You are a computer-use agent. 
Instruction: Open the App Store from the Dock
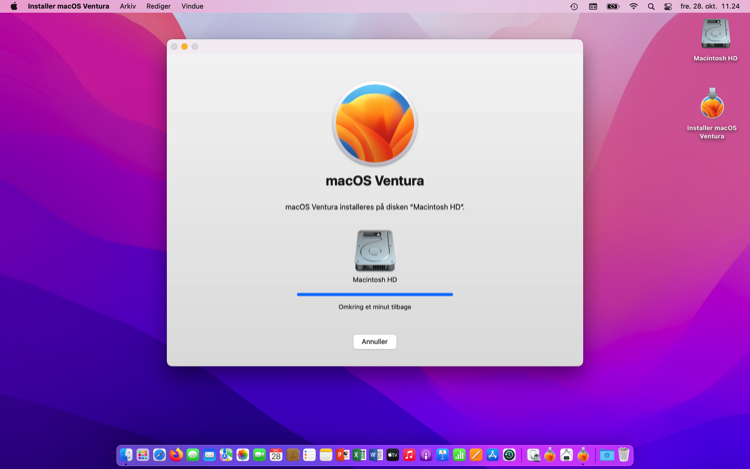point(493,455)
